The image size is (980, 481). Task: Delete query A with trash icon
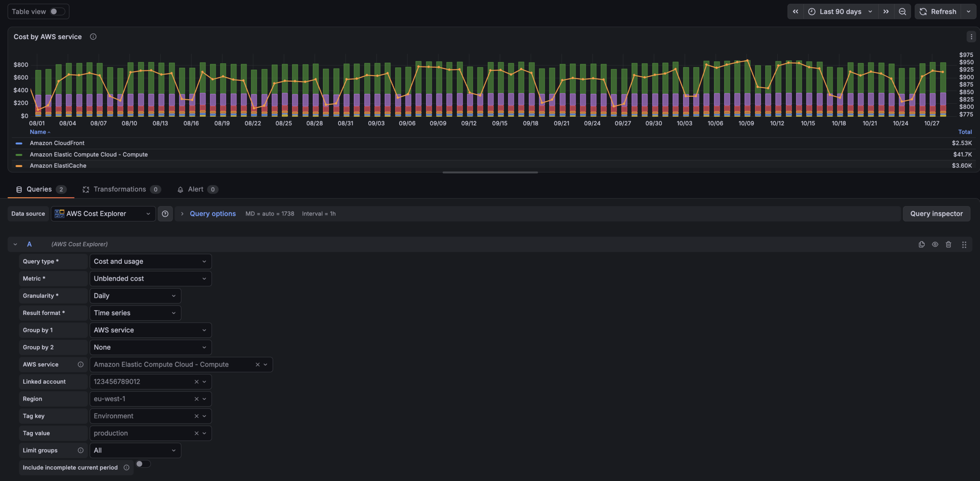(x=949, y=244)
